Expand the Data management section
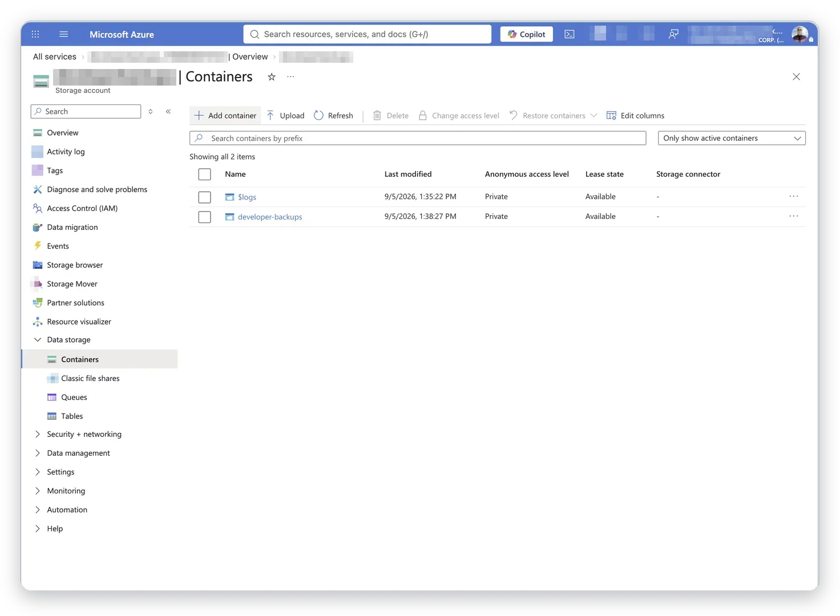The width and height of the screenshot is (840, 616). pos(38,453)
